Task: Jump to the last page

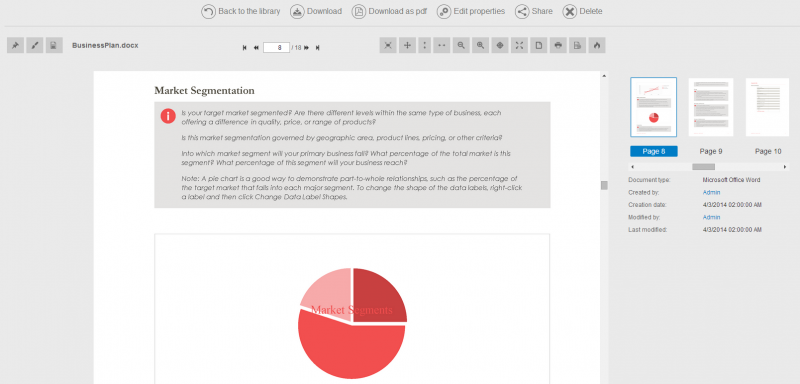Action: pyautogui.click(x=317, y=47)
